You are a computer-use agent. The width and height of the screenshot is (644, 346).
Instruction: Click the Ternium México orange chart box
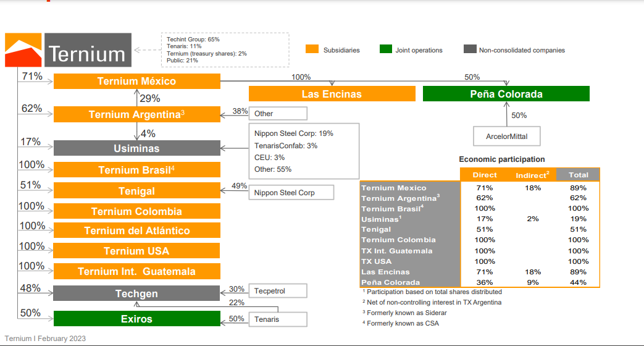pos(136,81)
